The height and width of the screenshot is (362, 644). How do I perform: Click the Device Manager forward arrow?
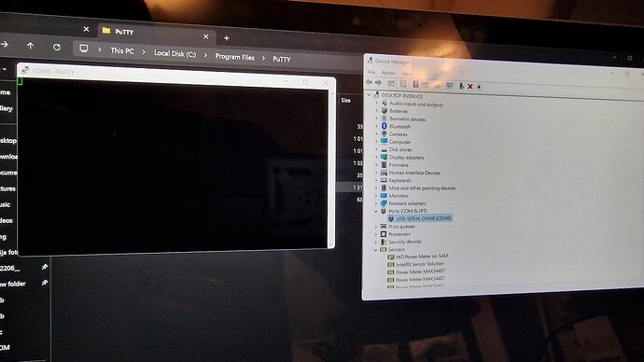click(x=378, y=83)
